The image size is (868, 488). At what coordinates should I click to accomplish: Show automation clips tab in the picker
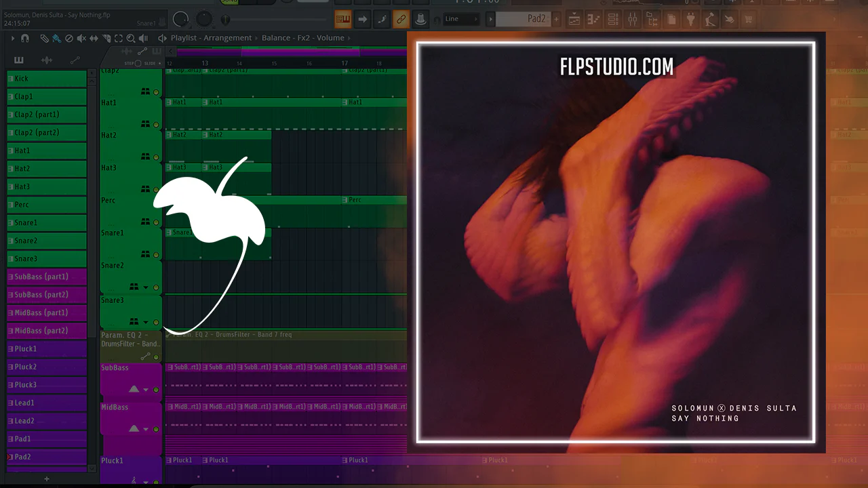coord(75,60)
